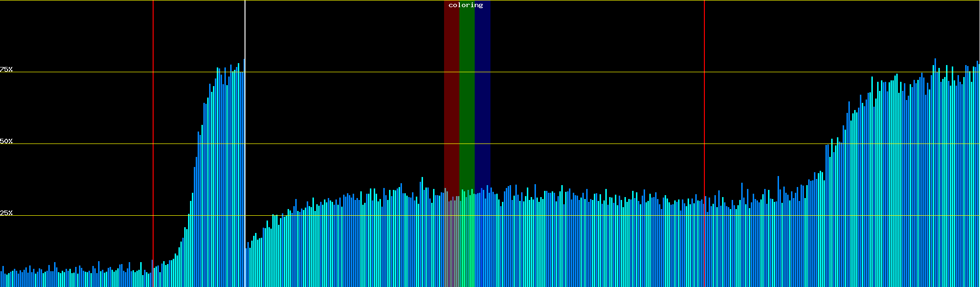Click the "coloring" label at top
This screenshot has height=287, width=980.
click(466, 5)
